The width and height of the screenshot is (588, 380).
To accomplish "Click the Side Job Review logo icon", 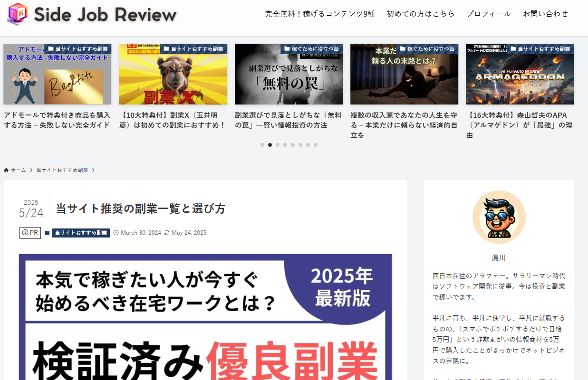I will pos(18,14).
